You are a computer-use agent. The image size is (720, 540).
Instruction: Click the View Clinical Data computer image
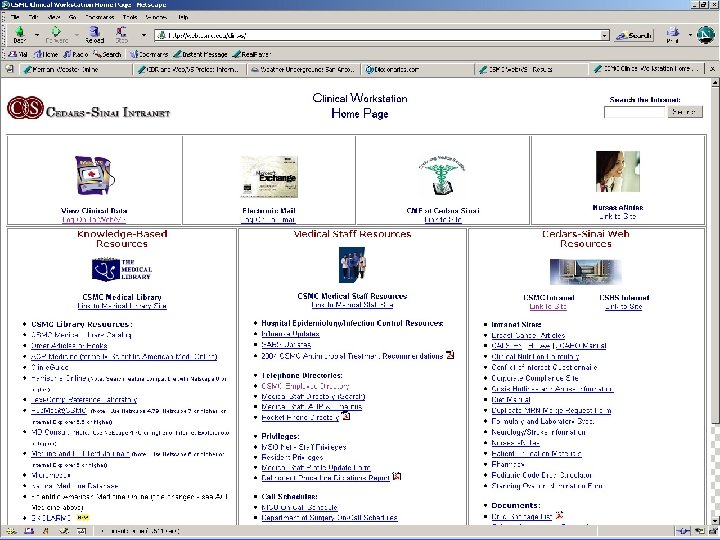pyautogui.click(x=94, y=176)
